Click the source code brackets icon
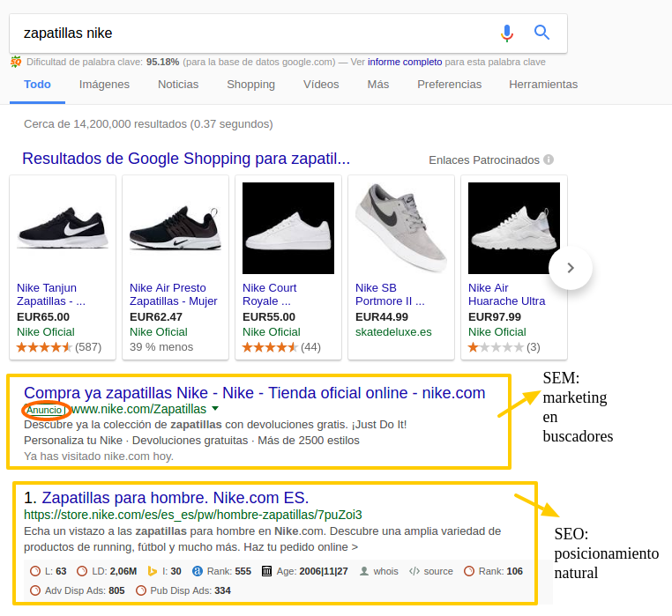672x616 pixels. click(414, 571)
